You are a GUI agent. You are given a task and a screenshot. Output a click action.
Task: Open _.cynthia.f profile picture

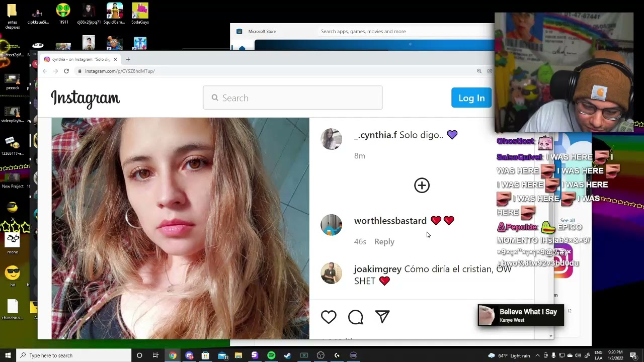(331, 139)
